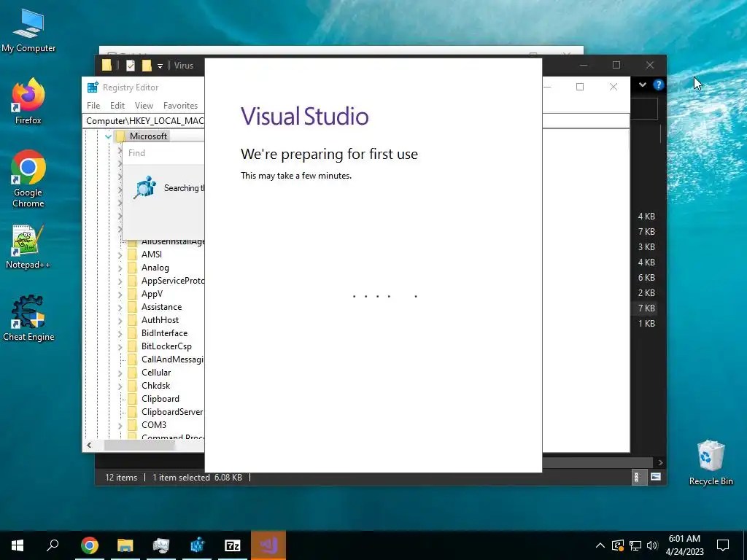The image size is (747, 560).
Task: Select the Microsoft key in registry tree
Action: point(148,136)
